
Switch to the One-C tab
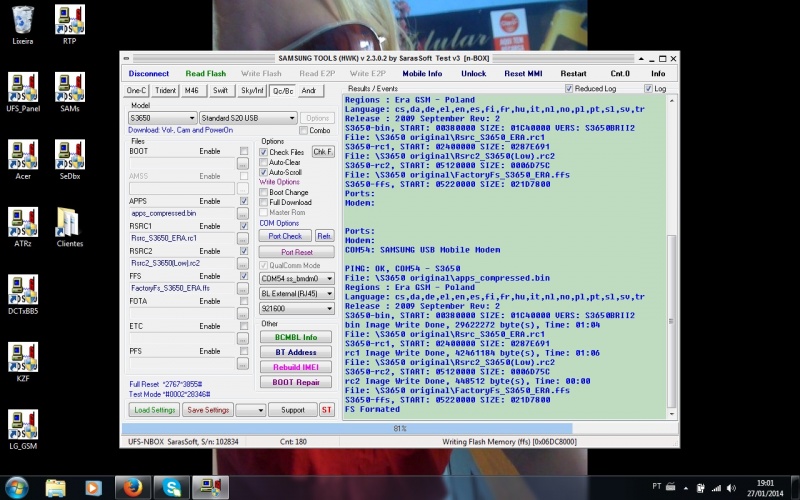pyautogui.click(x=136, y=90)
